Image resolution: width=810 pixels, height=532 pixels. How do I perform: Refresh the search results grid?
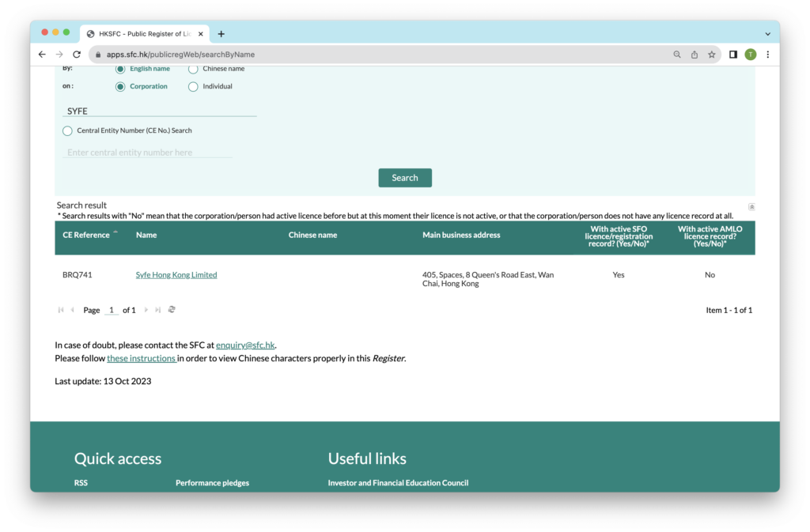coord(172,310)
